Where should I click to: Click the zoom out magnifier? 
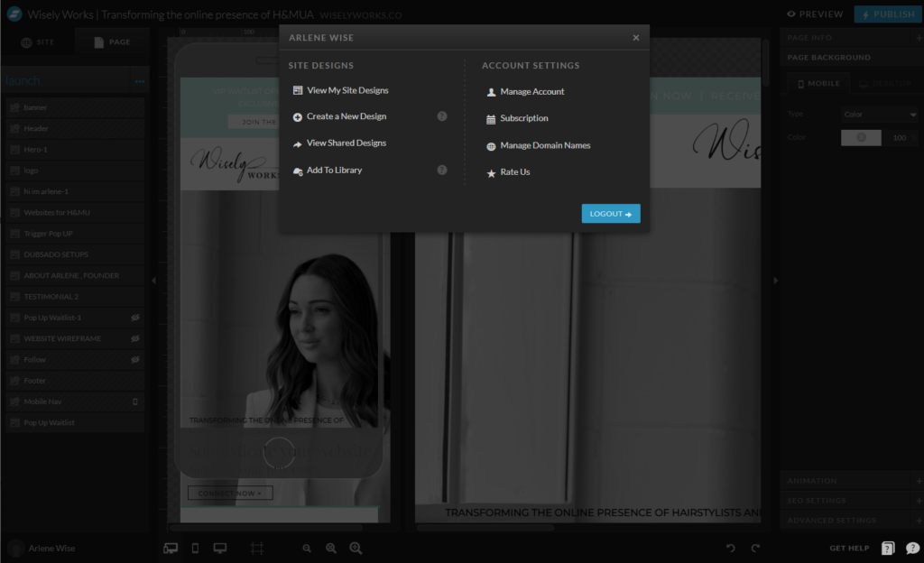pos(307,549)
